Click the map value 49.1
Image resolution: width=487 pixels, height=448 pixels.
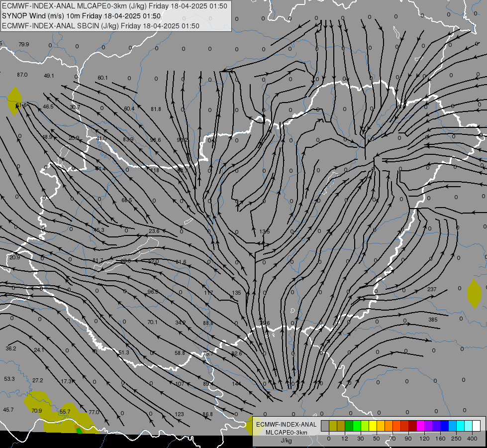pyautogui.click(x=49, y=76)
